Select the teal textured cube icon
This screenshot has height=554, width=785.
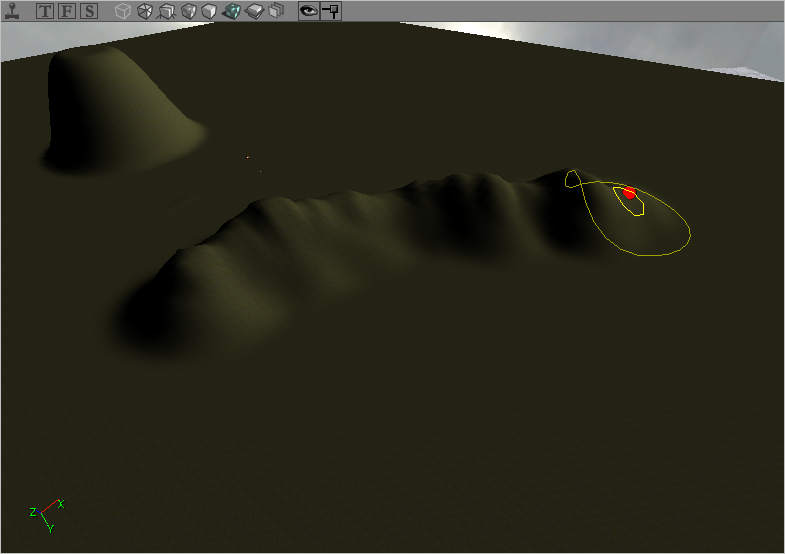point(231,12)
